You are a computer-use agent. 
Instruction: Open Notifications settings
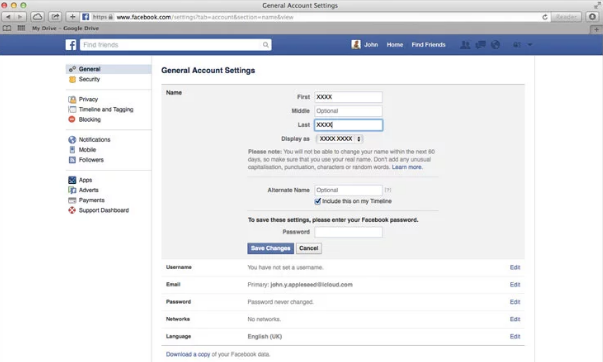coord(94,140)
